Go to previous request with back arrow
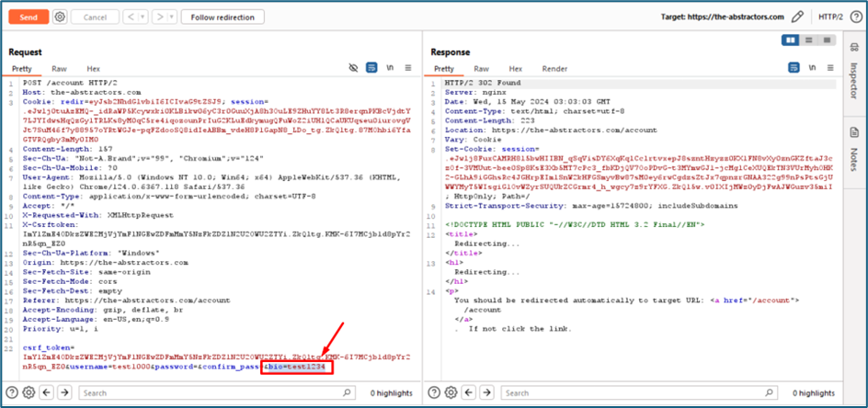 coord(130,17)
